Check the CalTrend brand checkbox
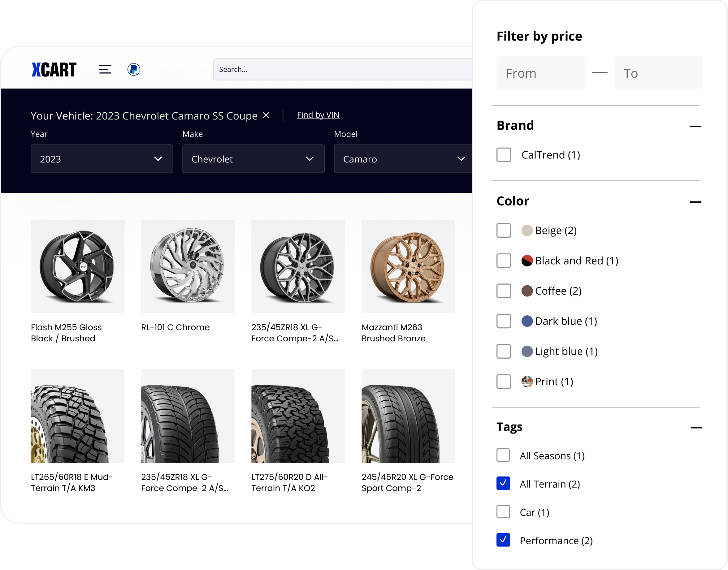Screen dimensions: 728x570 pyautogui.click(x=503, y=155)
